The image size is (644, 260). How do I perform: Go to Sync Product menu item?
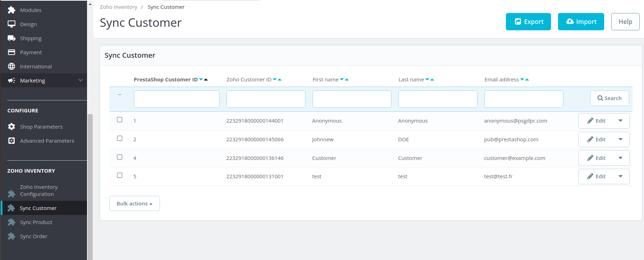tap(36, 222)
